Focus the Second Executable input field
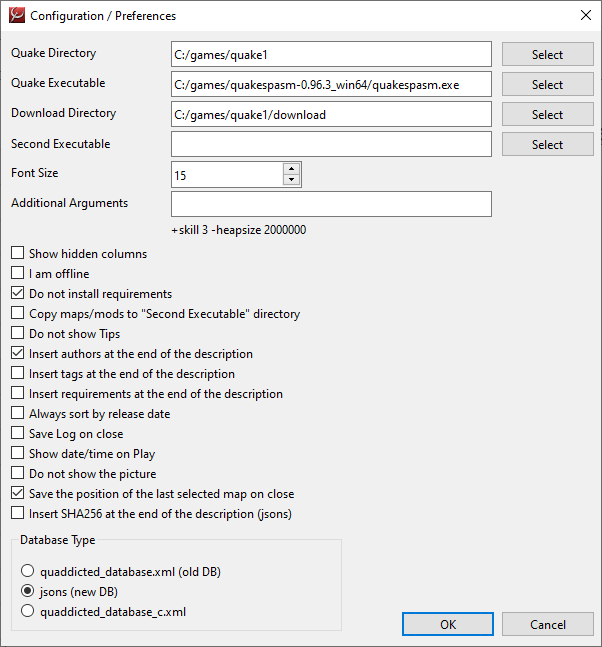Viewport: 602px width, 647px height. pyautogui.click(x=331, y=144)
